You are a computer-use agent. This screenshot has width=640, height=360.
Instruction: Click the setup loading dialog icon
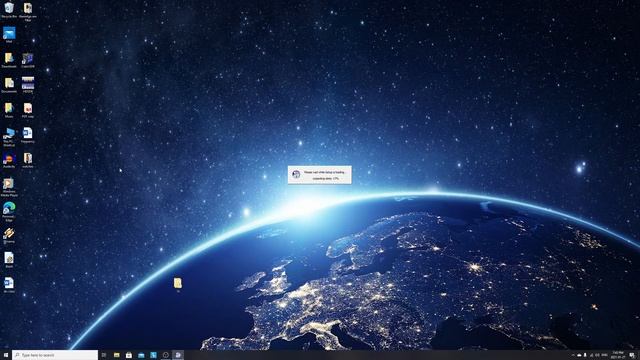tap(296, 175)
